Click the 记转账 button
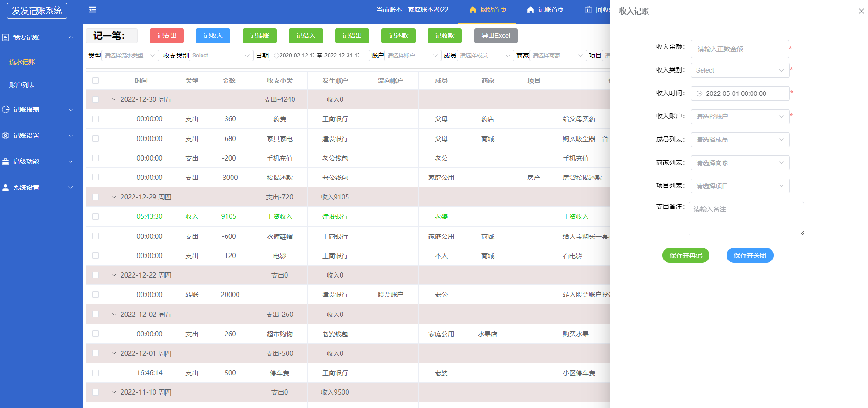Screen dimensions: 868x408 click(259, 36)
